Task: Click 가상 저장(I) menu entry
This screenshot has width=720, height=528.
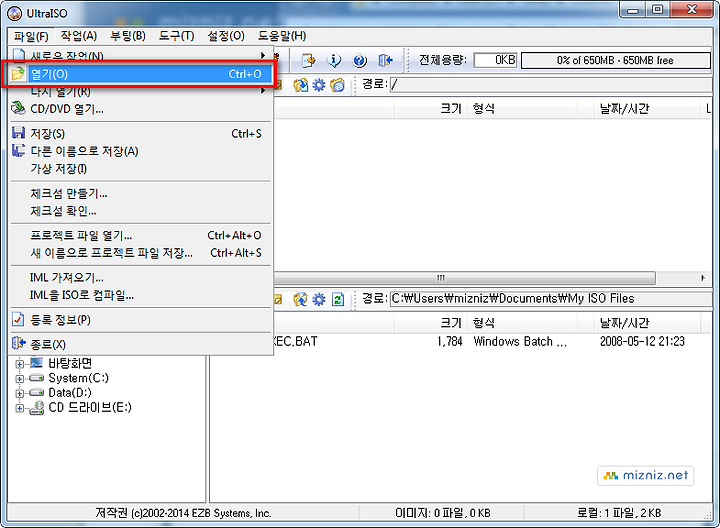Action: click(x=141, y=169)
